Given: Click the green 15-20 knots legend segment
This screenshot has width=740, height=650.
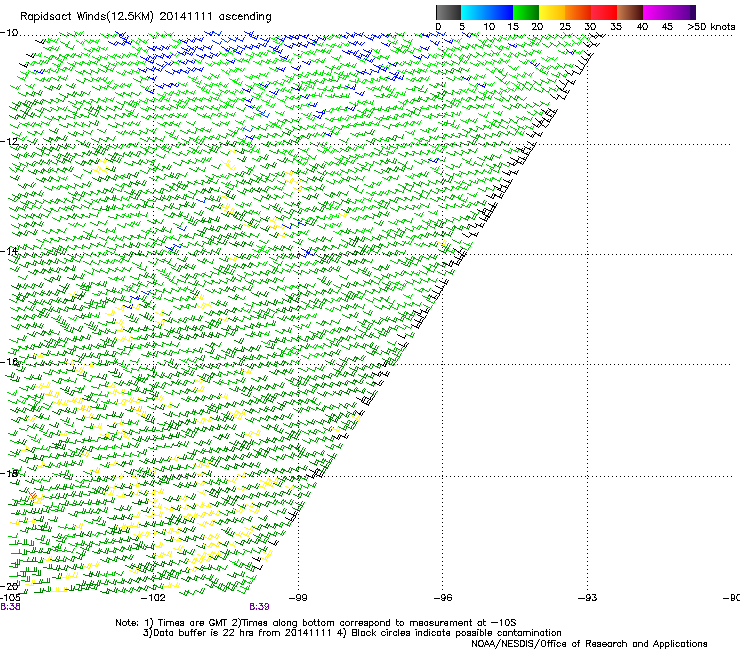Looking at the screenshot, I should (526, 12).
